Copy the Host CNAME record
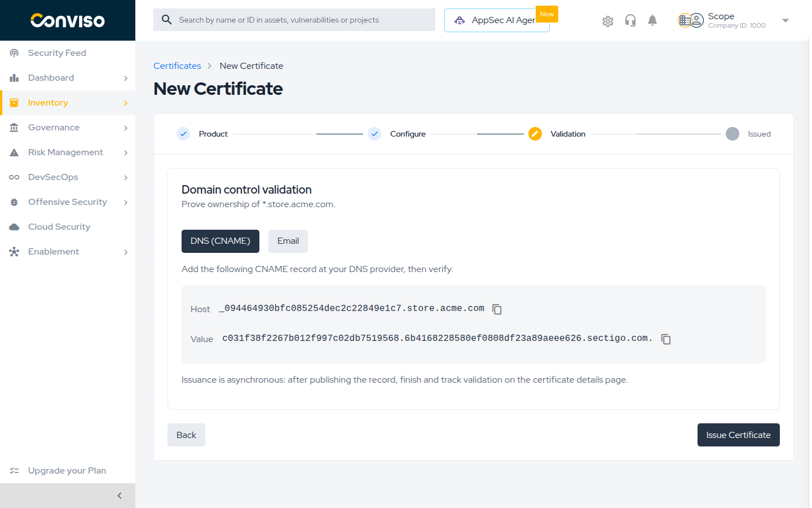 (497, 309)
